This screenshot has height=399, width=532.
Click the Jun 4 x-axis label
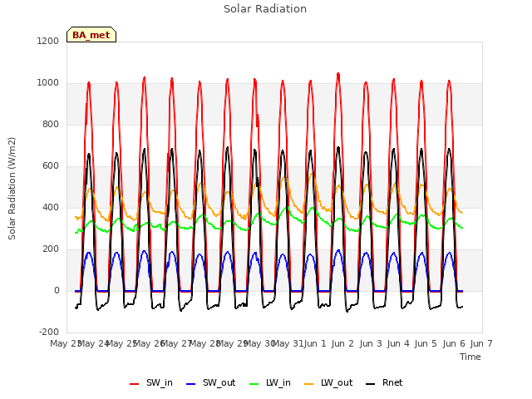pyautogui.click(x=398, y=343)
